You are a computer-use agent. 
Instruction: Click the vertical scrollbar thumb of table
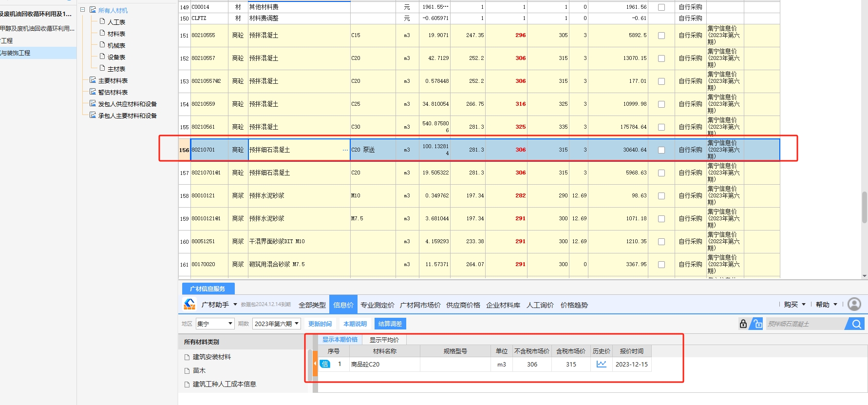865,207
